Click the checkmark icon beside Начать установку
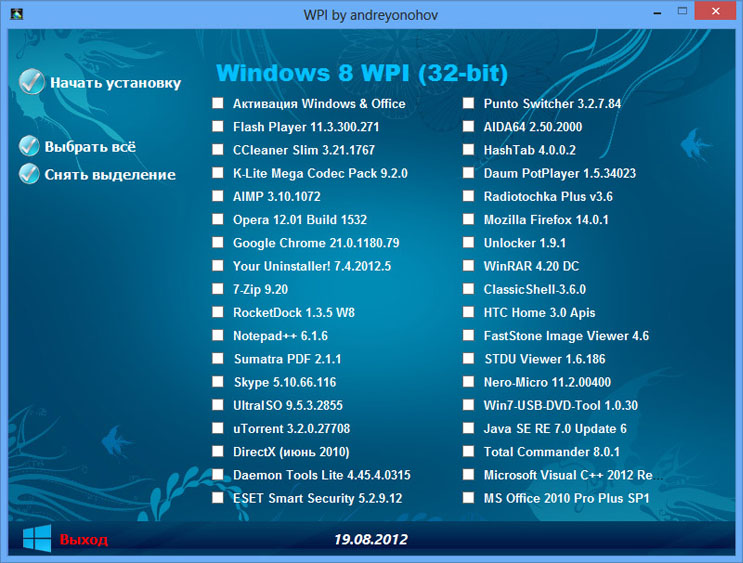This screenshot has height=563, width=743. (x=32, y=81)
